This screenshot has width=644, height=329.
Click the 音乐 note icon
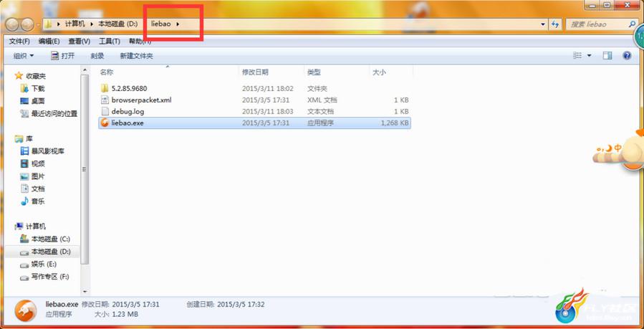point(24,201)
